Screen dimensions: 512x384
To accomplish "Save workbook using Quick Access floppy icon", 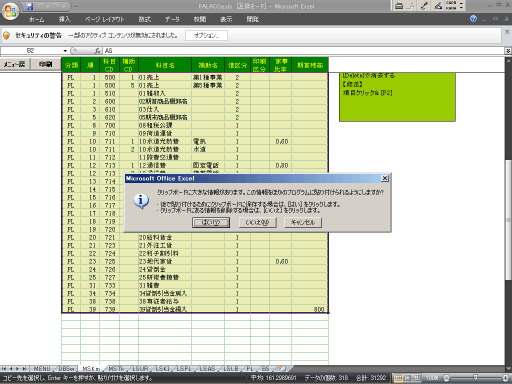I will click(x=30, y=6).
